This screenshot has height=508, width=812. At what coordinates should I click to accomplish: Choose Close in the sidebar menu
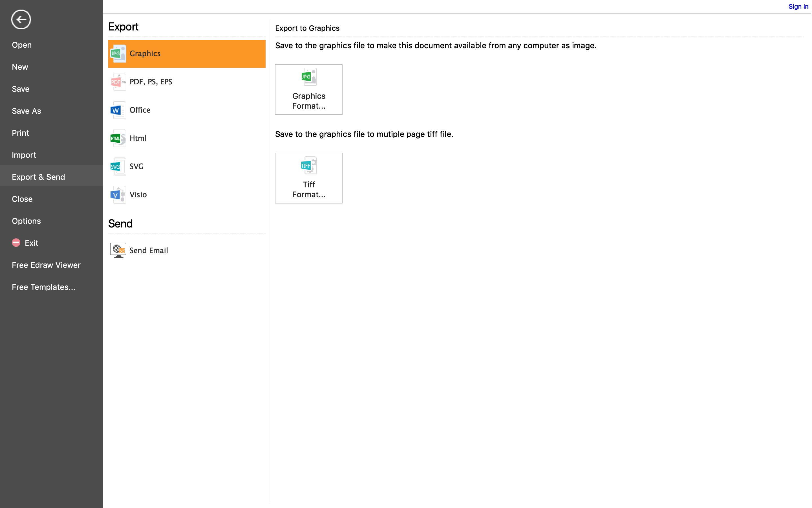coord(52,199)
